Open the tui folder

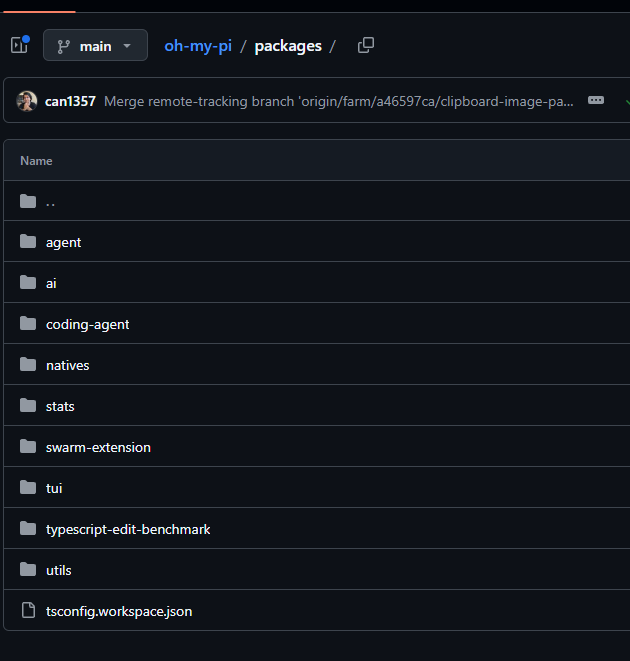point(54,488)
